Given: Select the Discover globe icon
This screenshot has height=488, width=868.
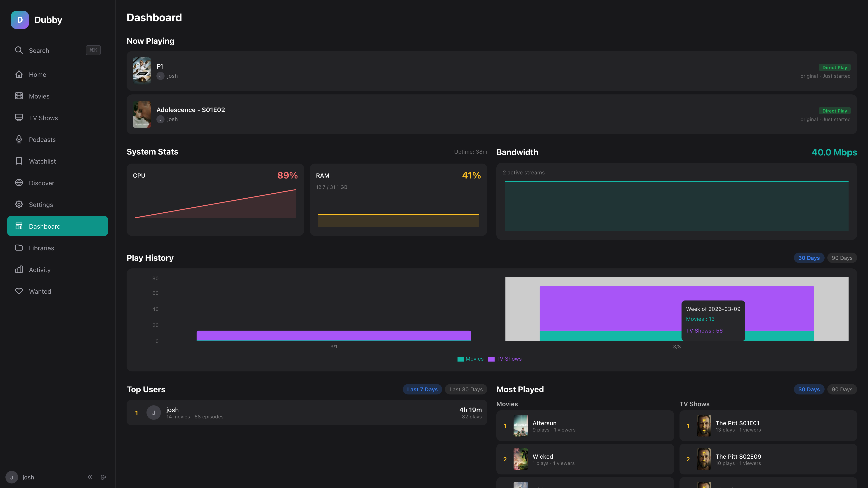Looking at the screenshot, I should 19,183.
